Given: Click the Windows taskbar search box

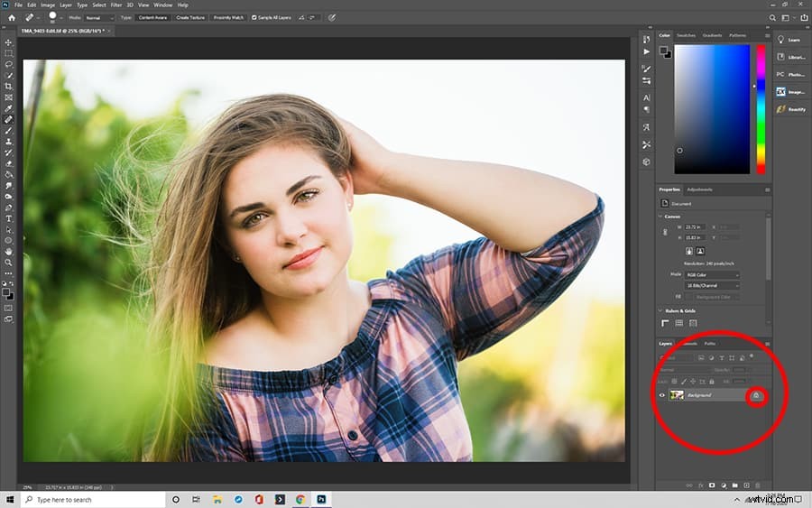Looking at the screenshot, I should tap(93, 500).
